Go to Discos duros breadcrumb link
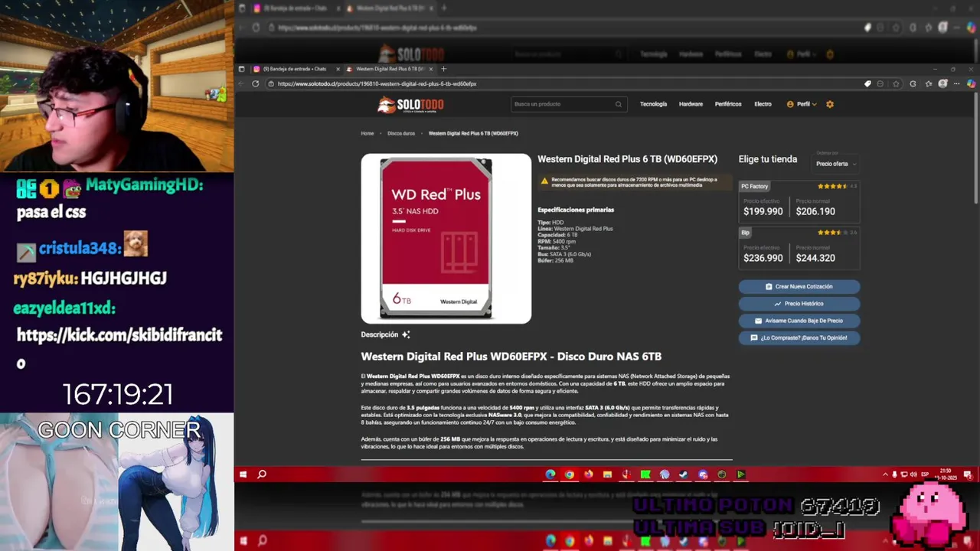 pos(401,133)
